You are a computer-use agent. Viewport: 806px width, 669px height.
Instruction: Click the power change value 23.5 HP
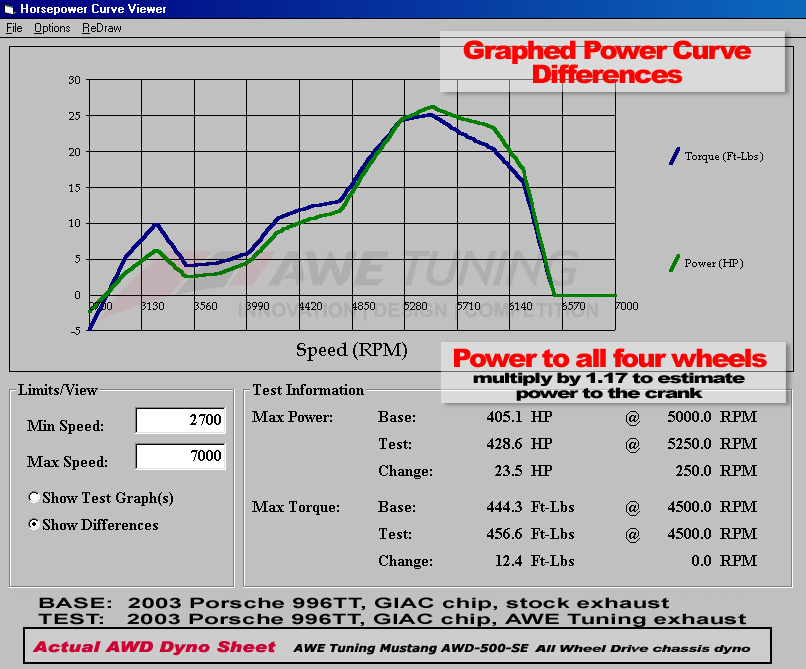point(523,471)
